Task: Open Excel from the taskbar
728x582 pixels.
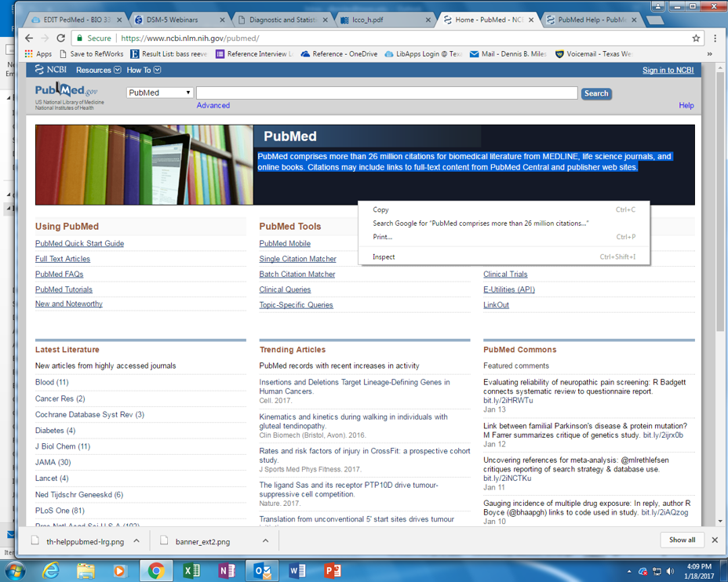Action: [x=191, y=570]
